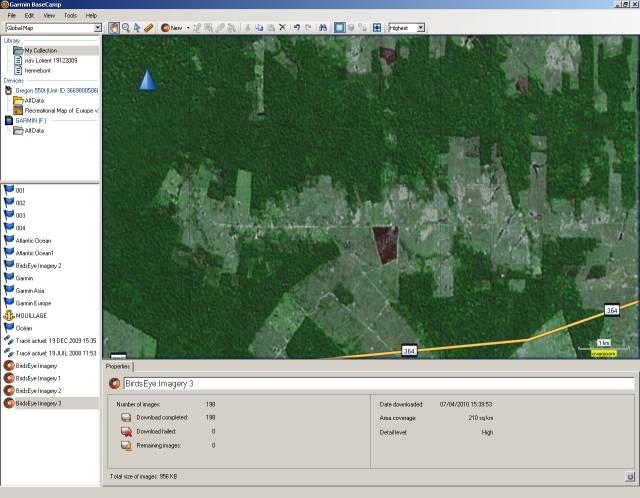Select the Zoom magnifier tool
Image resolution: width=640 pixels, height=498 pixels.
pyautogui.click(x=126, y=28)
